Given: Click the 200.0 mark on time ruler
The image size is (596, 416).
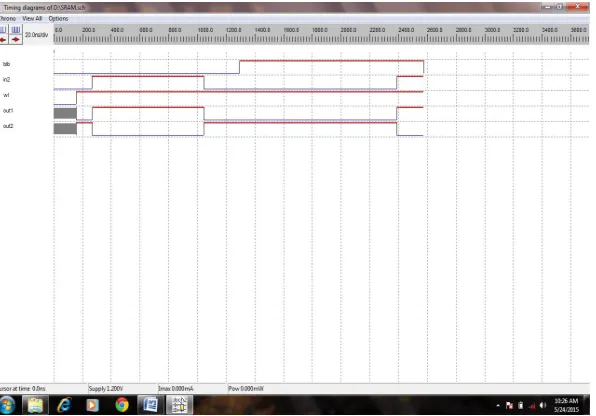Looking at the screenshot, I should coord(89,30).
